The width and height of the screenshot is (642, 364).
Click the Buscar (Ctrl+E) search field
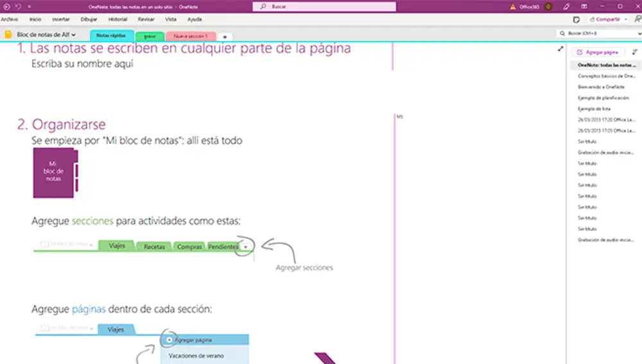pyautogui.click(x=600, y=33)
